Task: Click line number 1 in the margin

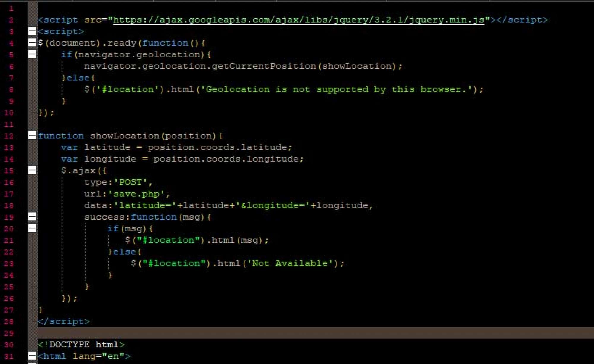Action: (x=11, y=8)
